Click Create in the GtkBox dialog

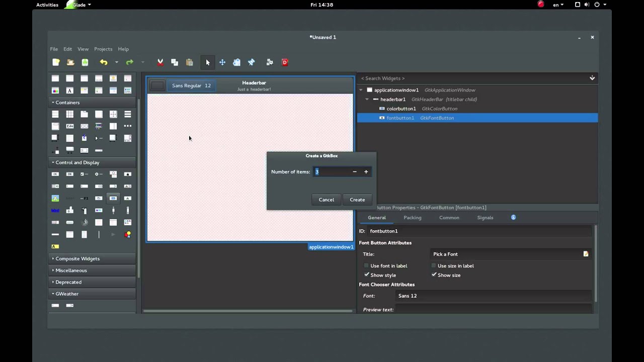357,200
